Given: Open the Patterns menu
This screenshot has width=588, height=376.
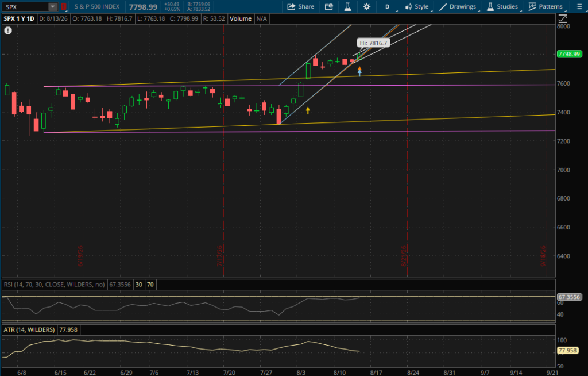Looking at the screenshot, I should click(546, 7).
